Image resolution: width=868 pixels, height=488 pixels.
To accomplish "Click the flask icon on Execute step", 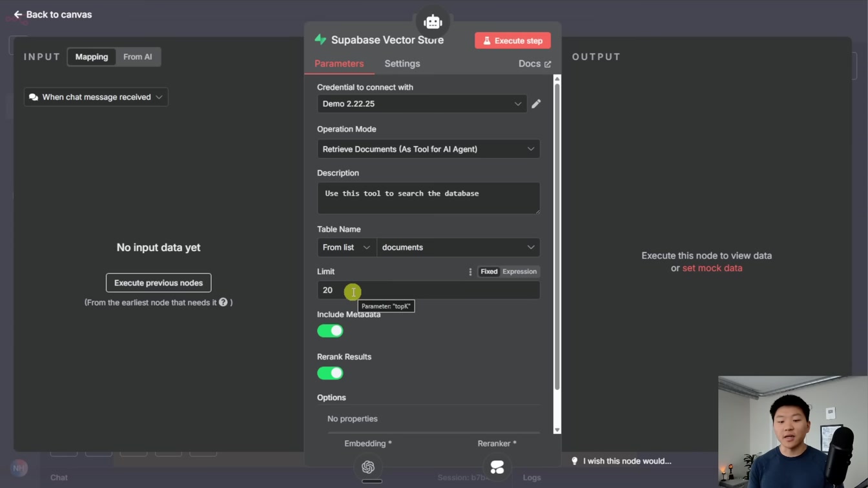I will point(487,41).
